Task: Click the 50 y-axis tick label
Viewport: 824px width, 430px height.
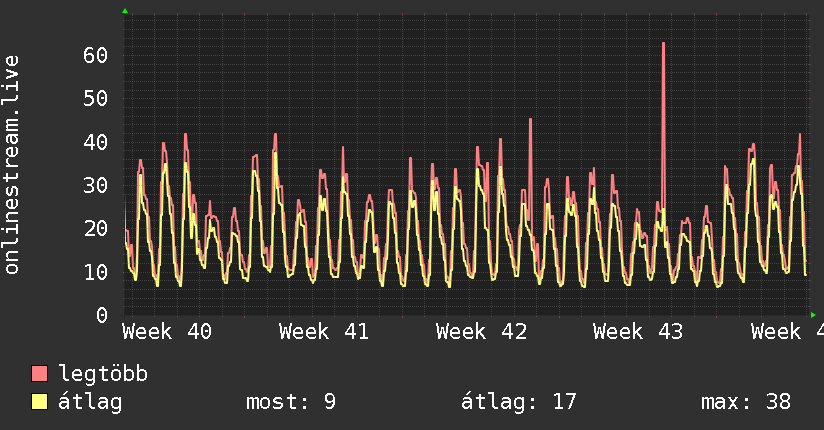Action: point(95,98)
